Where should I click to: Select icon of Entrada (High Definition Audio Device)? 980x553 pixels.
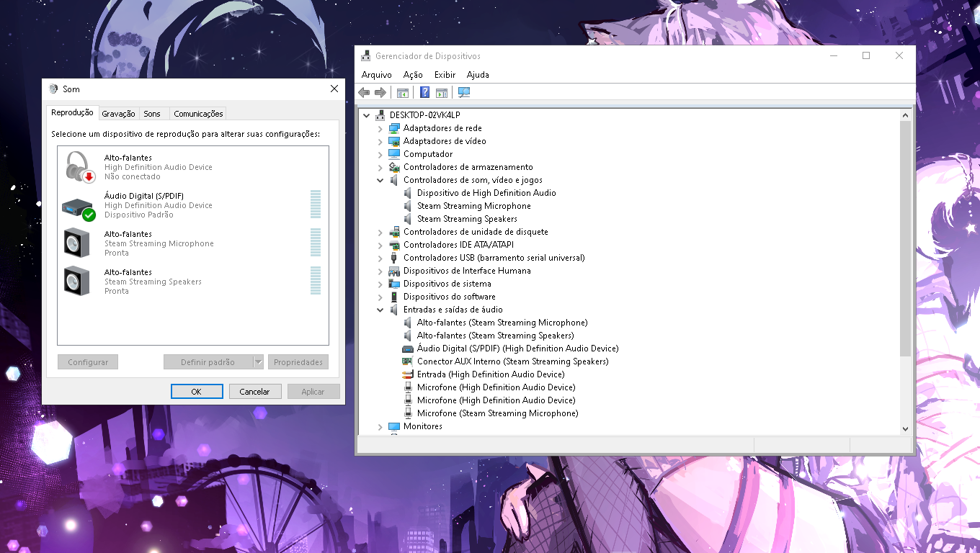pyautogui.click(x=407, y=374)
